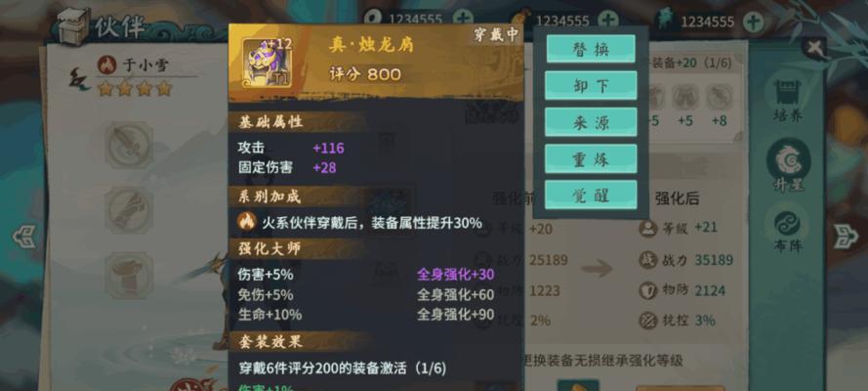The image size is (868, 391).
Task: Close the companion panel with X
Action: [814, 48]
